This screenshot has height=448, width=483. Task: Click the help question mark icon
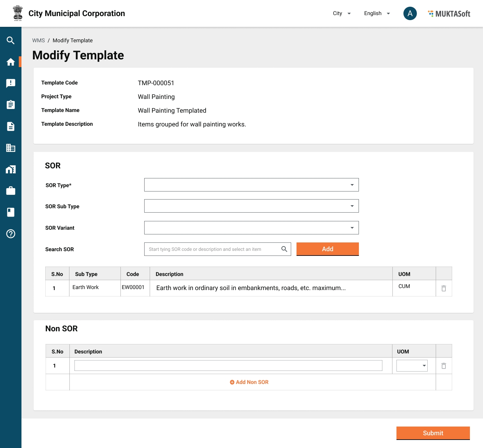[x=11, y=234]
